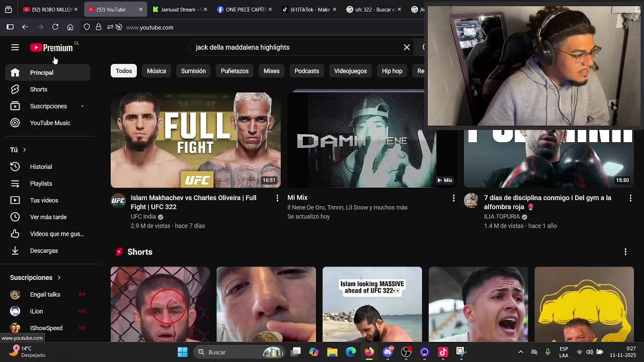
Task: Open 7 días de disciplina conmigo title
Action: [547, 202]
